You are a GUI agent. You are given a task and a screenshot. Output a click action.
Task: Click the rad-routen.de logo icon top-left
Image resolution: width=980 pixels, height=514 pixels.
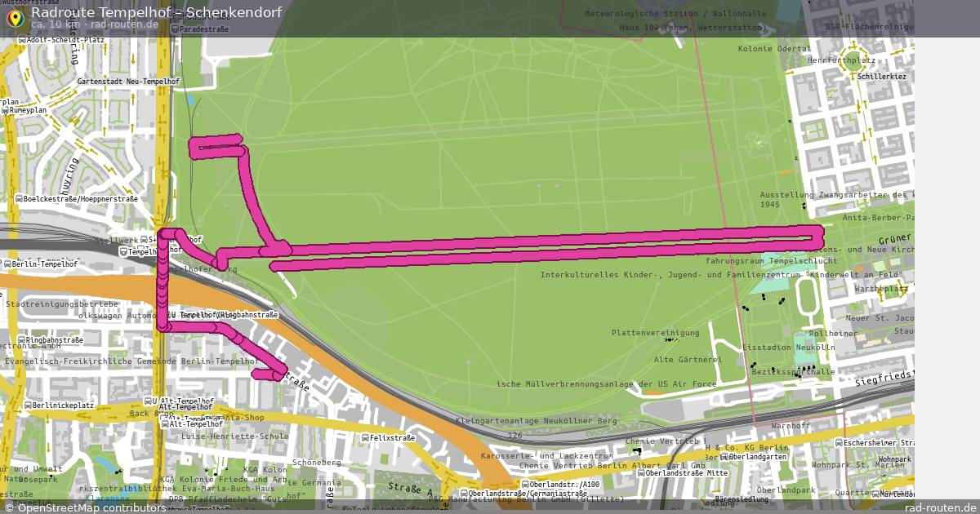(x=15, y=16)
